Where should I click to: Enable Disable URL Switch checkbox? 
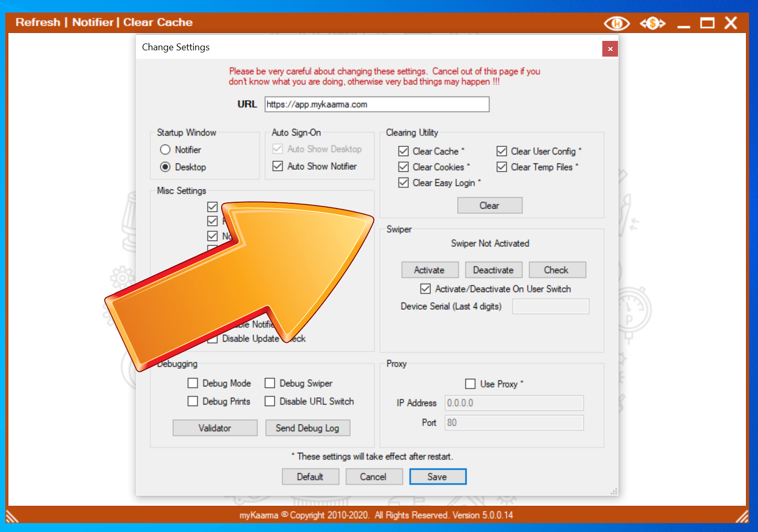(x=270, y=401)
